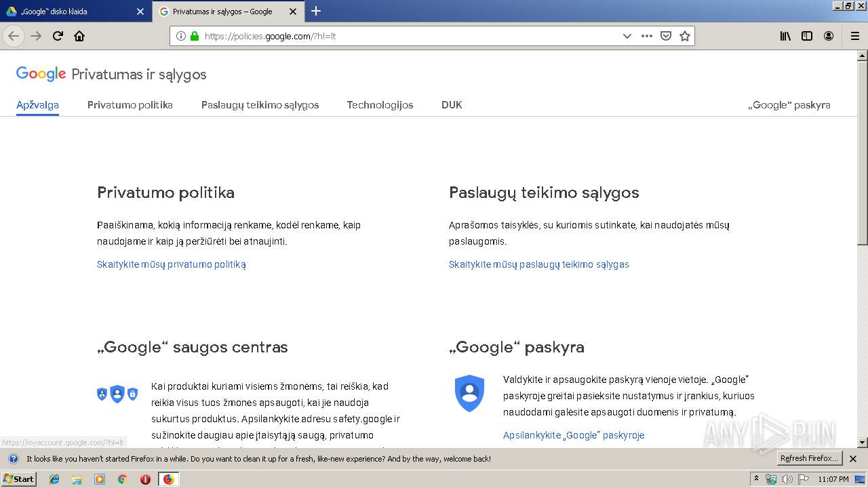The height and width of the screenshot is (488, 868).
Task: Expand the address bar history dropdown
Action: click(x=627, y=36)
